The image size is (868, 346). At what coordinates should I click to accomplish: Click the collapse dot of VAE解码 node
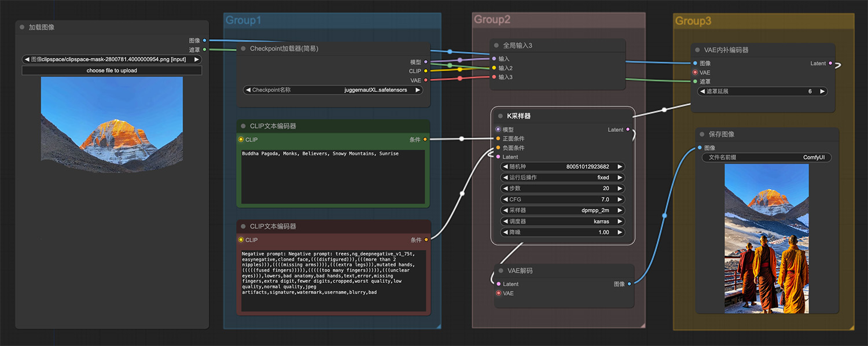(x=501, y=271)
